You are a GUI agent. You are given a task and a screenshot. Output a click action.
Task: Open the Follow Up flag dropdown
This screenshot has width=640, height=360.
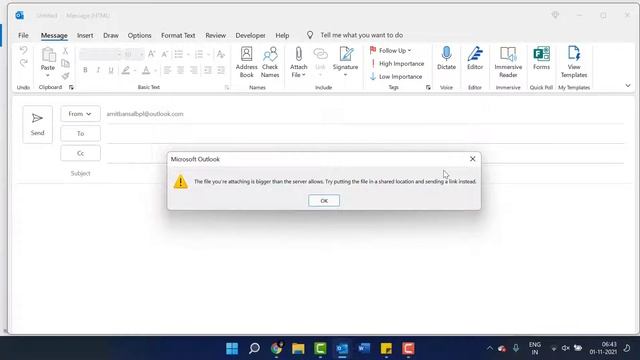(390, 51)
